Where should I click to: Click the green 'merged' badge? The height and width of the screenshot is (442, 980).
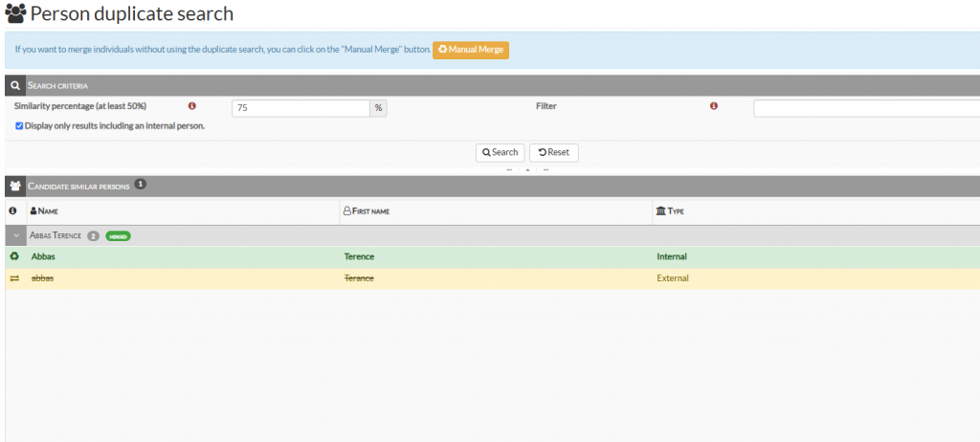pos(119,235)
